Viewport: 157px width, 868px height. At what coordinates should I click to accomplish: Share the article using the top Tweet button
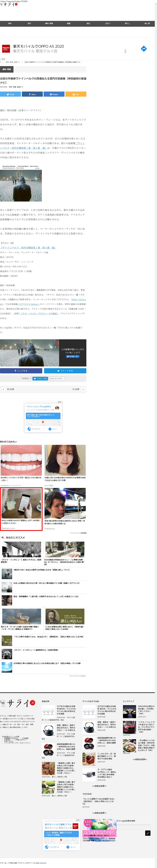[10, 94]
